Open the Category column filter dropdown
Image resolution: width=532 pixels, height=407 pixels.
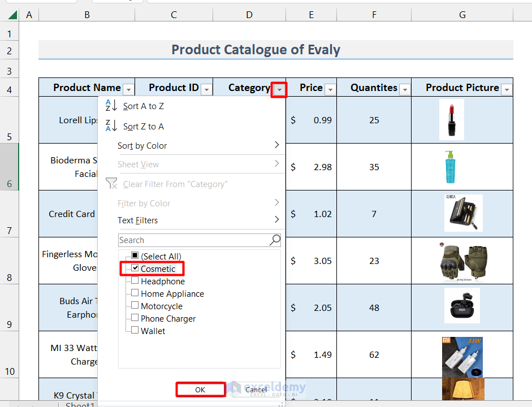[x=278, y=89]
